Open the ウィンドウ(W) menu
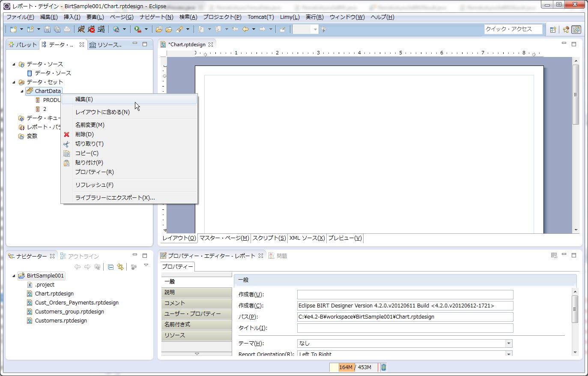 (347, 17)
